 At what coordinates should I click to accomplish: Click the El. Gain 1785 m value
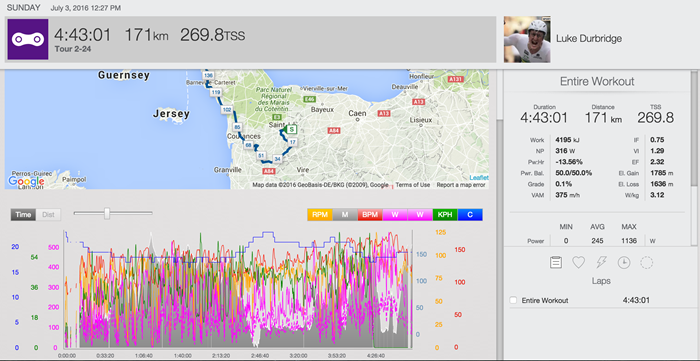pyautogui.click(x=661, y=173)
